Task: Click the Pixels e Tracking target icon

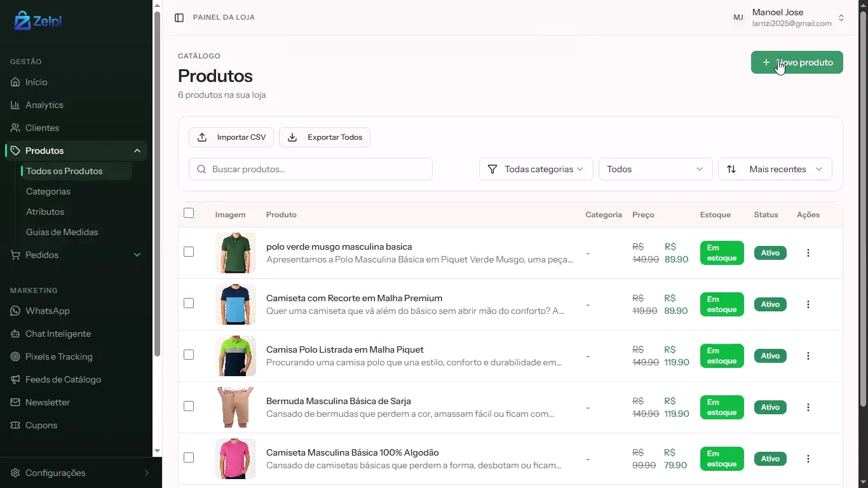Action: click(x=15, y=356)
